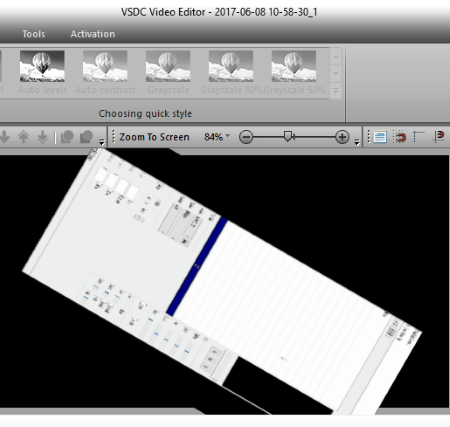Apply the Auto contrast quick style
The width and height of the screenshot is (450, 427).
pyautogui.click(x=105, y=72)
